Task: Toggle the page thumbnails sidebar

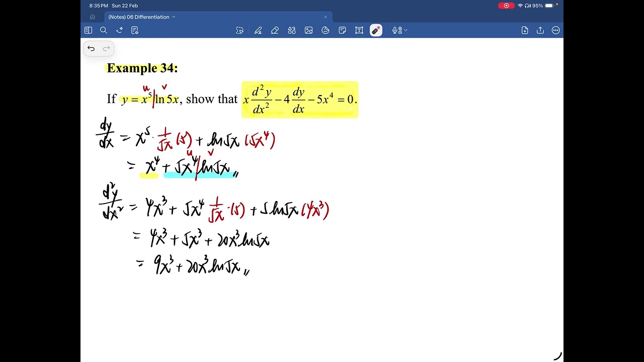Action: (88, 30)
